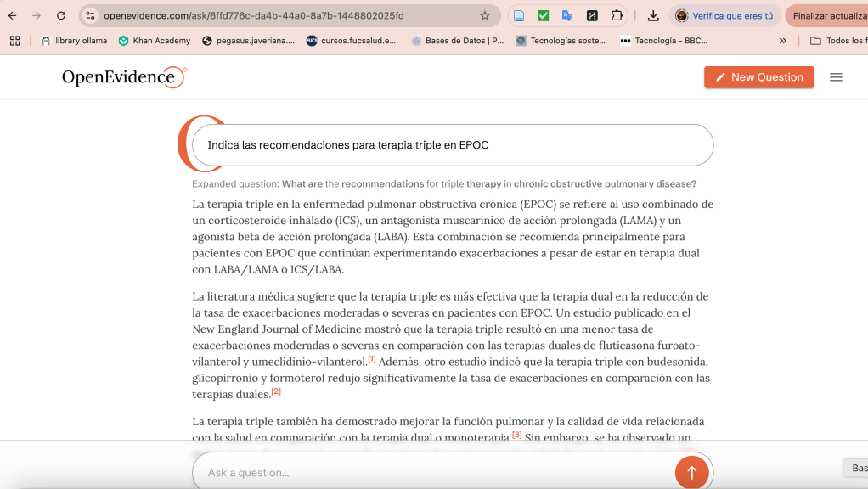This screenshot has width=868, height=489.
Task: Submit question with the orange arrow button
Action: [691, 472]
